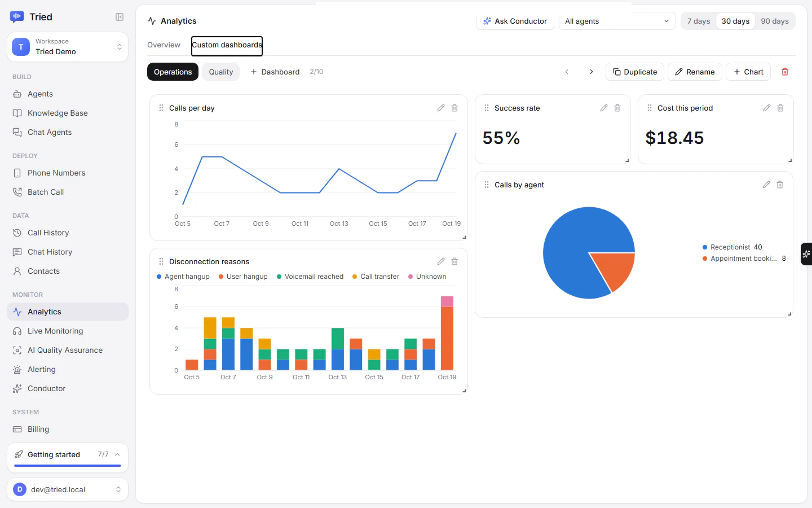This screenshot has height=508, width=812.
Task: Toggle the User hangup legend series
Action: [243, 277]
